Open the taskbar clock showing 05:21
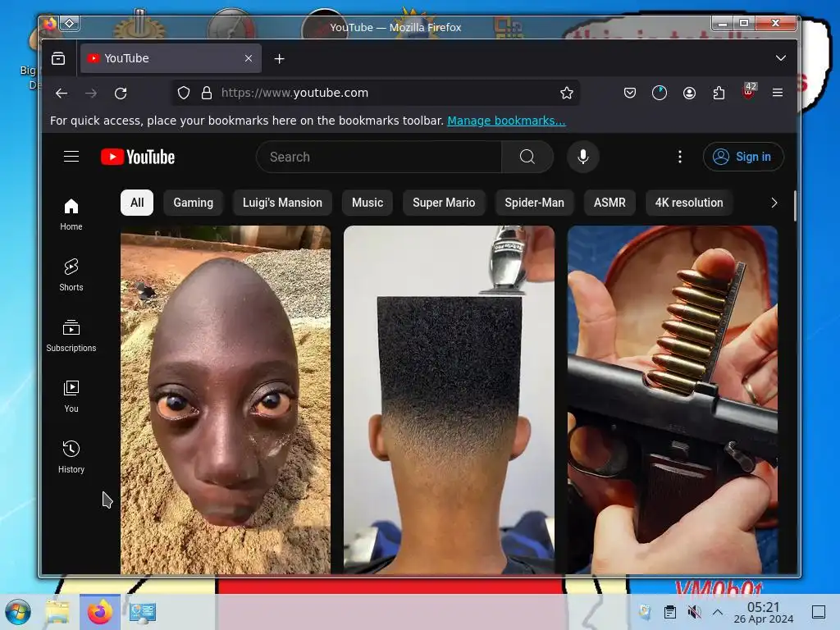Image resolution: width=840 pixels, height=630 pixels. click(764, 612)
